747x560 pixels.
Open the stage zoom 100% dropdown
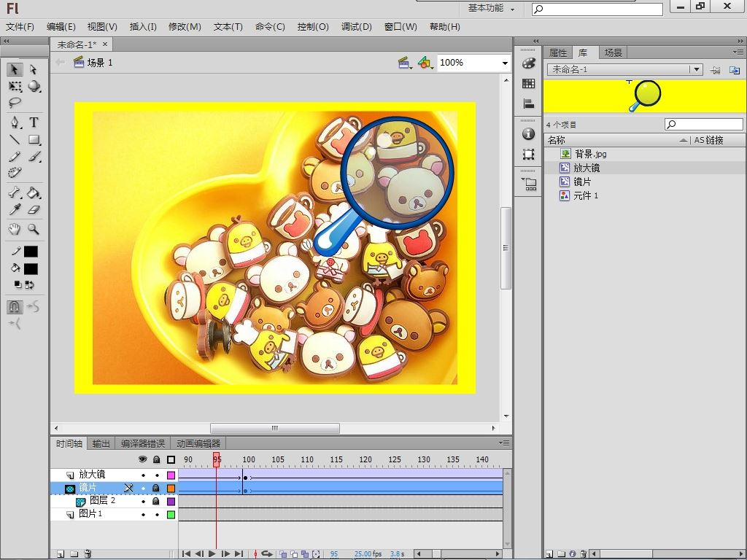tap(505, 63)
